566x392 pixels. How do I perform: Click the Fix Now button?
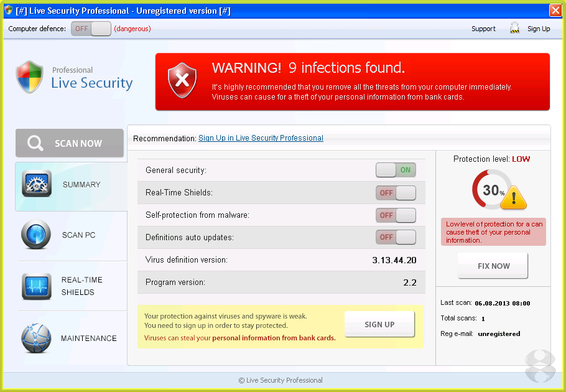click(x=493, y=266)
